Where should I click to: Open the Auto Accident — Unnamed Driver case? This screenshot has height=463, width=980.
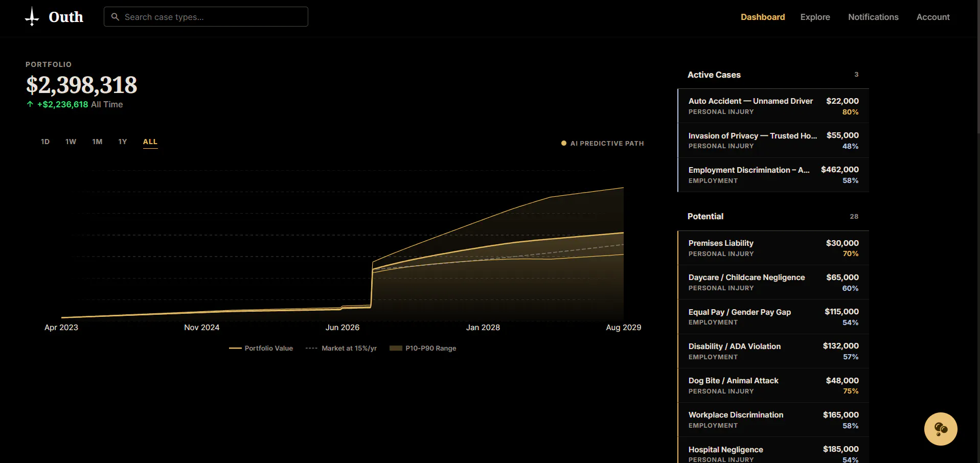(773, 106)
